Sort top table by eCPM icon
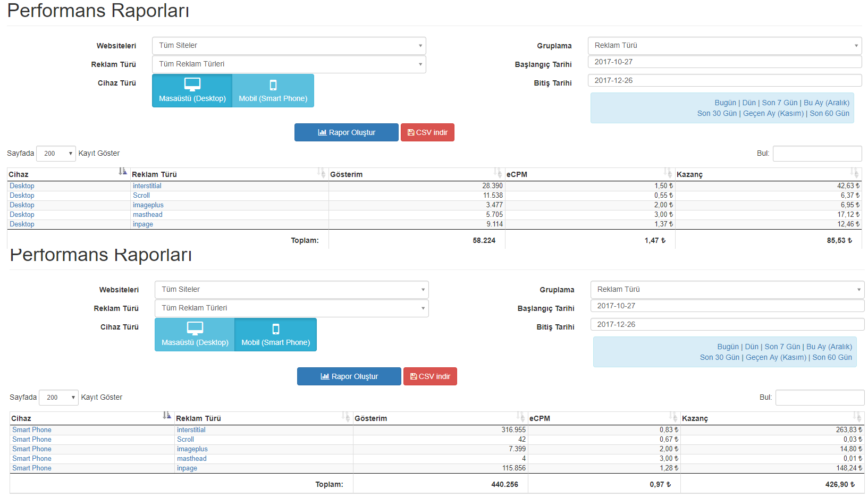Image resolution: width=868 pixels, height=497 pixels. (668, 172)
